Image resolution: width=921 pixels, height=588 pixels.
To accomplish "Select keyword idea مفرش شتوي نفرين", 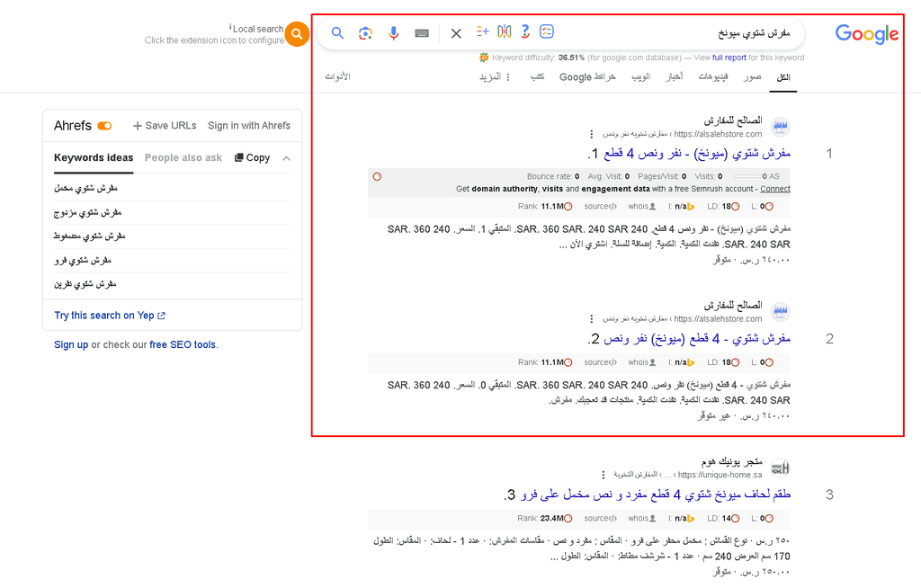I will [85, 284].
